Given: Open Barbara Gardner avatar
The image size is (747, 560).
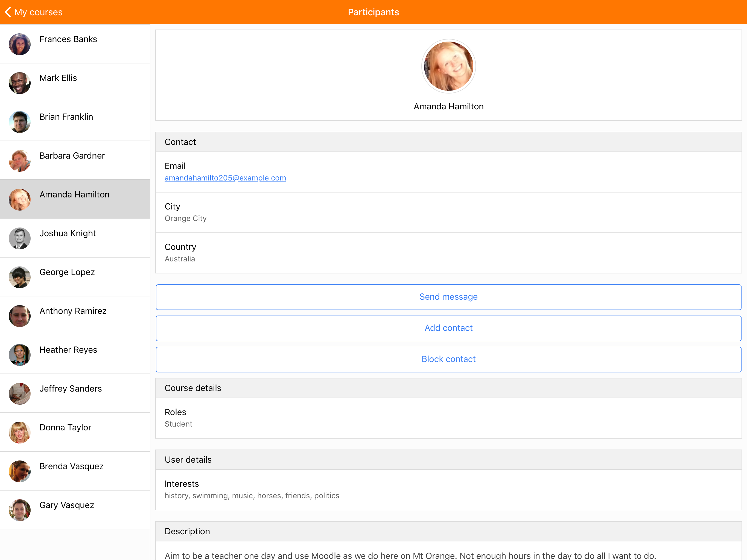Looking at the screenshot, I should (x=20, y=161).
